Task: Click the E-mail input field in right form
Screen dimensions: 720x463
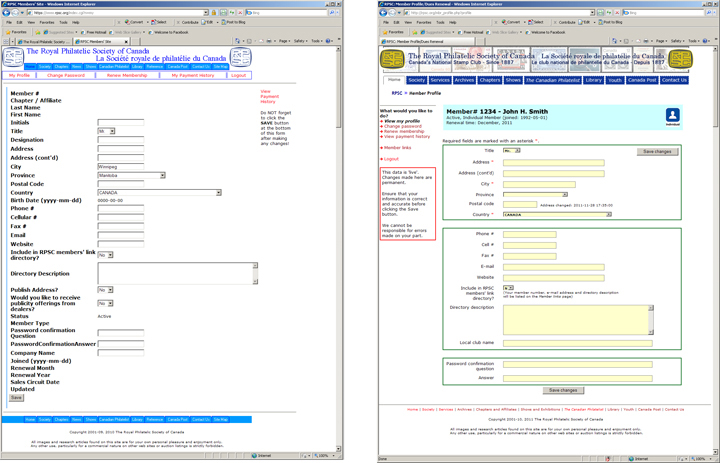Action: click(x=554, y=267)
